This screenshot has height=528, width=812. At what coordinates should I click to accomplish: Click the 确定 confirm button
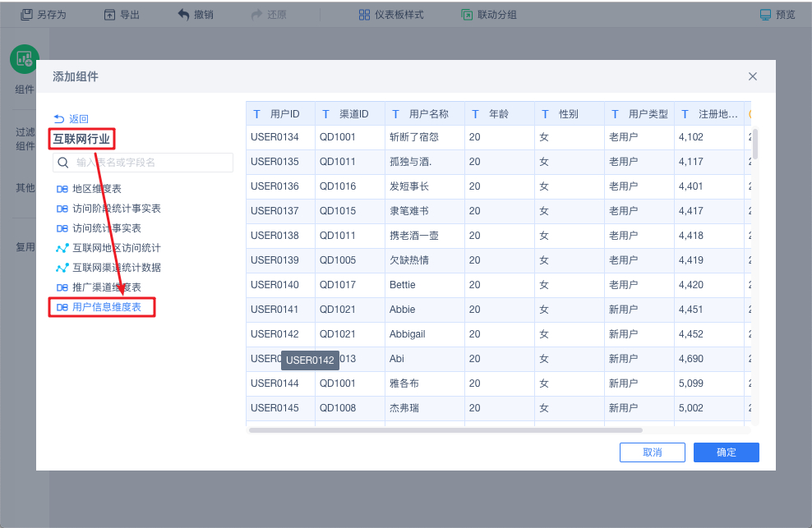[726, 452]
